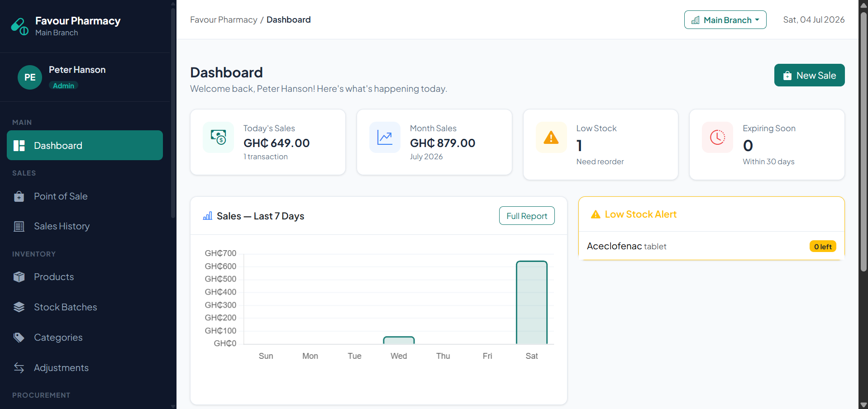Click the Favour Pharmacy pill logo icon
The image size is (868, 409).
coord(20,26)
